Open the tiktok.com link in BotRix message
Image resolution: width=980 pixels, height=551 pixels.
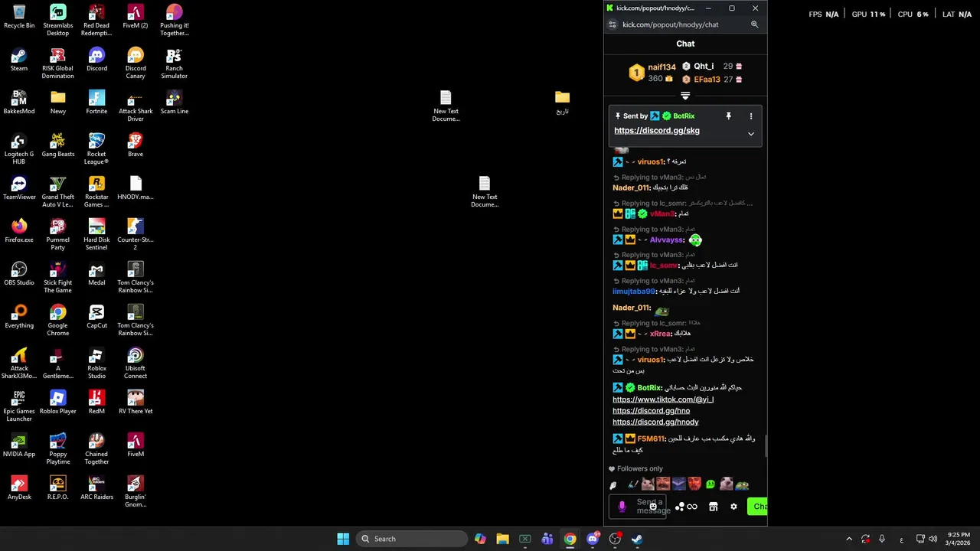pos(663,399)
